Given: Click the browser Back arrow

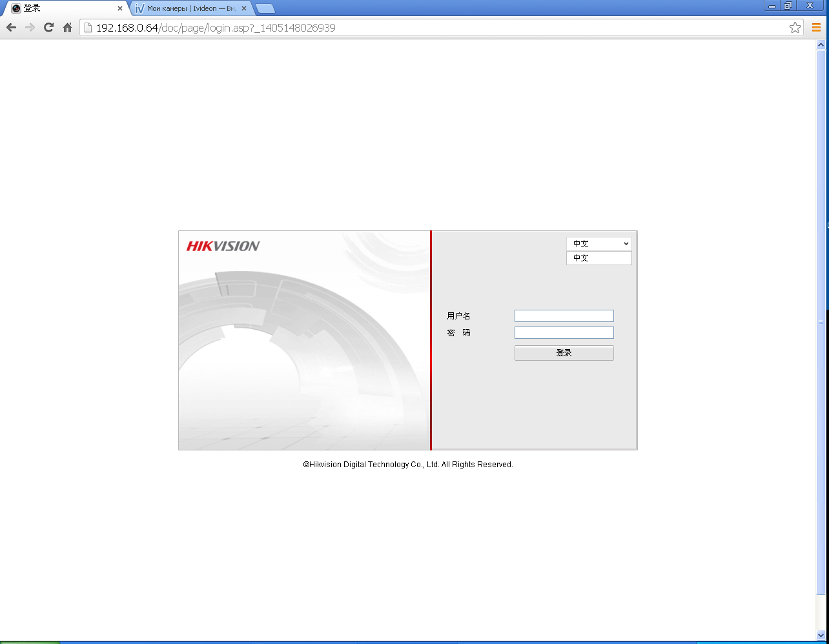Looking at the screenshot, I should (11, 28).
